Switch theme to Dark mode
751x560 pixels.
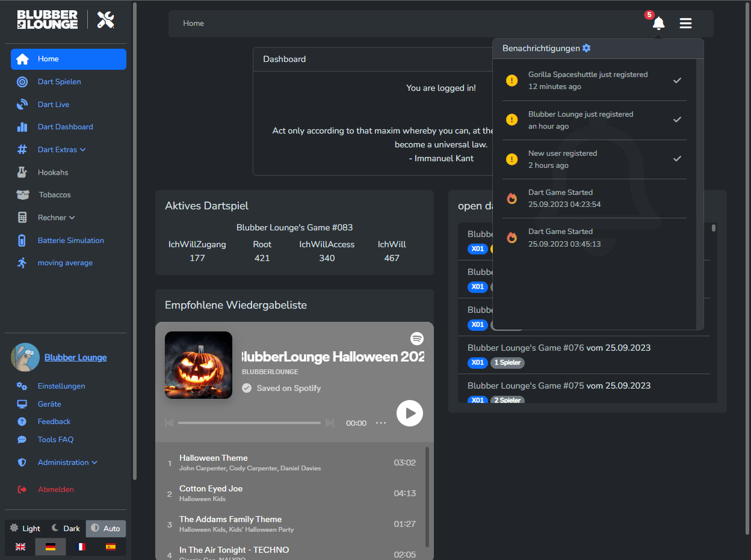[66, 528]
